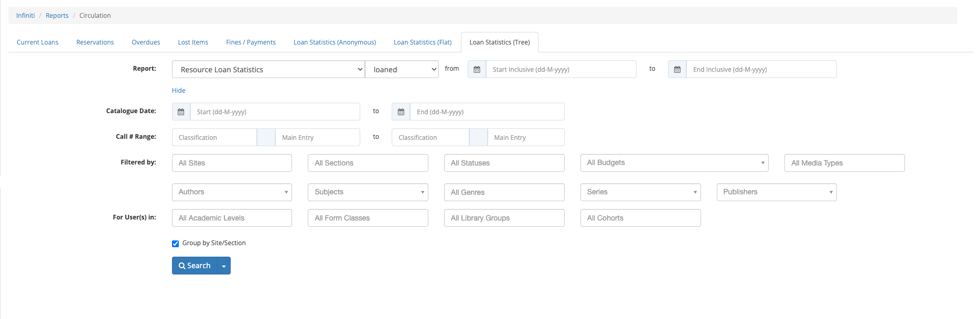980x319 pixels.
Task: Expand the All Budgets dropdown
Action: tap(674, 163)
